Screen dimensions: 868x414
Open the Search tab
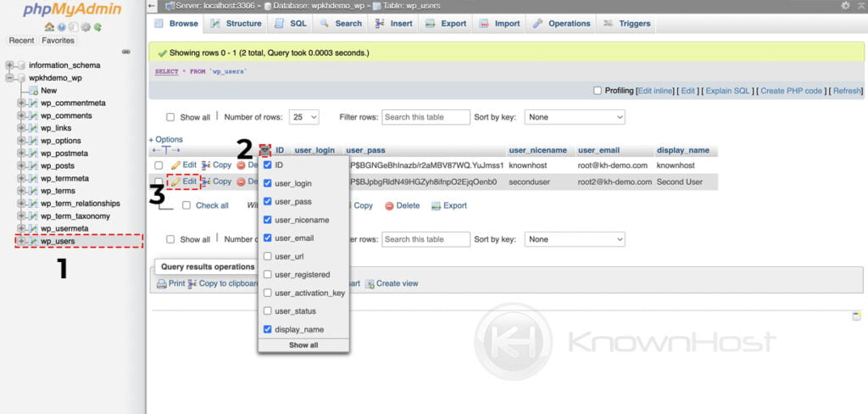coord(341,23)
